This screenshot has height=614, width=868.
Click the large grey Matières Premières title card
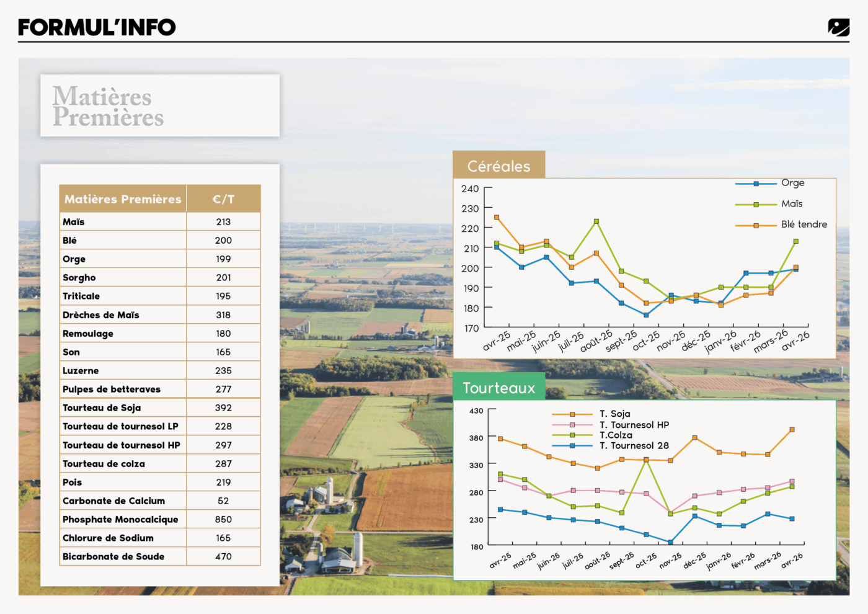[x=160, y=106]
